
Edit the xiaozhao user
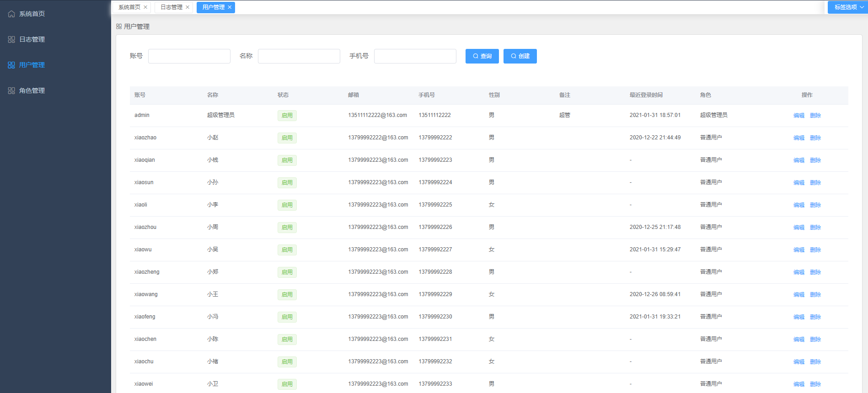coord(799,138)
